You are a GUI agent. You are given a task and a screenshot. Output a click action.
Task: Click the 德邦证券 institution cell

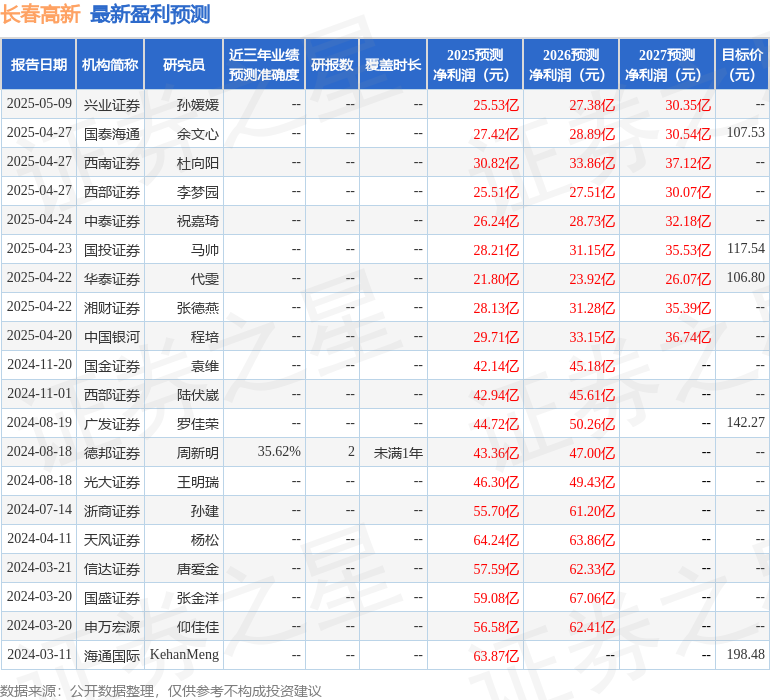(x=111, y=452)
